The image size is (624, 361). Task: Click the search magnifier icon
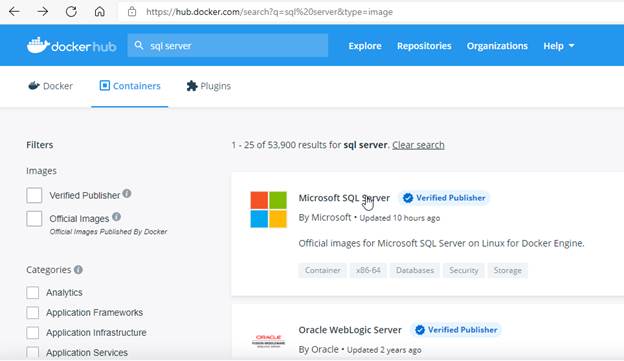[138, 45]
